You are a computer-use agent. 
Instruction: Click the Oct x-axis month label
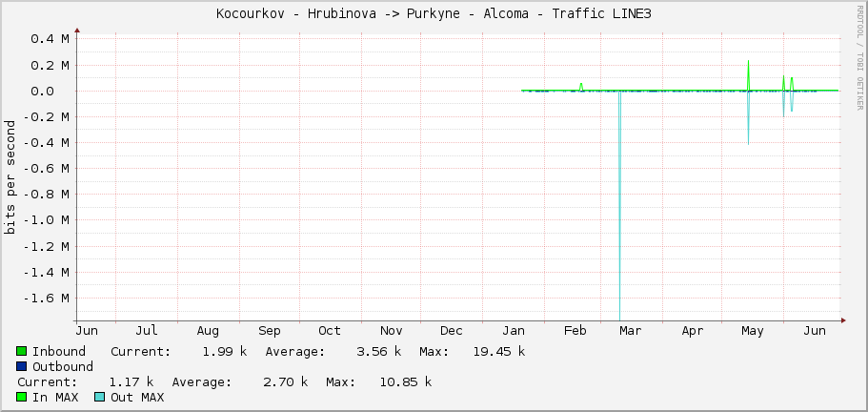pyautogui.click(x=330, y=331)
